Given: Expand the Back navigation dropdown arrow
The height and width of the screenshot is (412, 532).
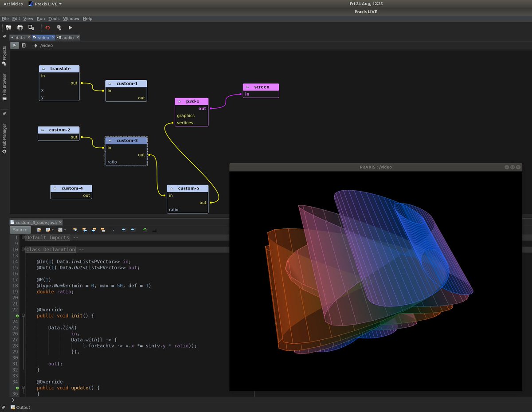Looking at the screenshot, I should [53, 230].
